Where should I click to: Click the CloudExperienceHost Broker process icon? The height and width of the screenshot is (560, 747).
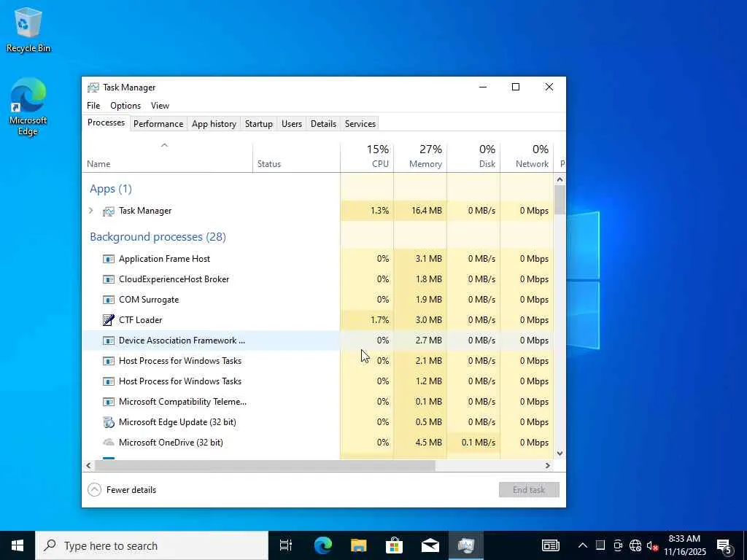109,279
